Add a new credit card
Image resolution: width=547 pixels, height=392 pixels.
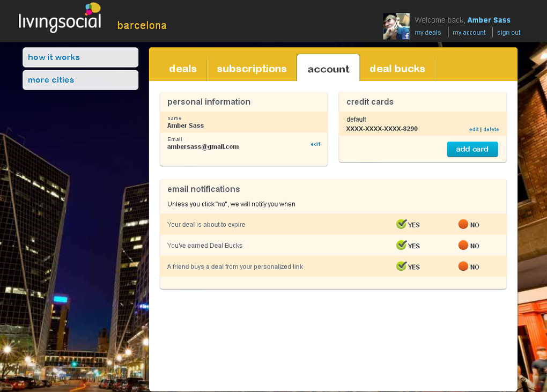point(472,149)
